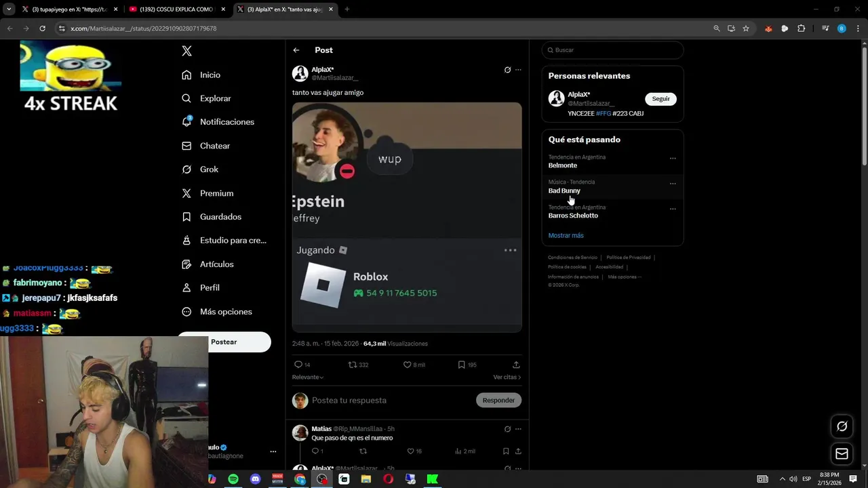
Task: Open Estudio para creadores
Action: [224, 241]
